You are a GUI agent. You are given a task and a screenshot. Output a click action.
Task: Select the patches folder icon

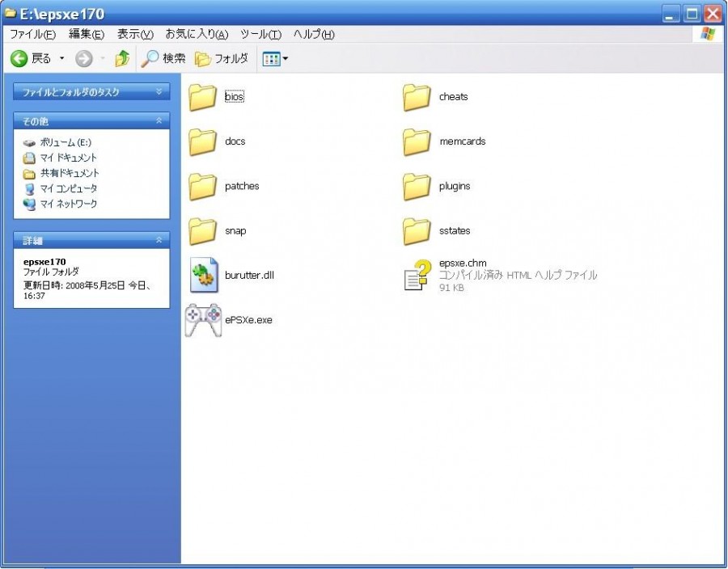point(203,187)
